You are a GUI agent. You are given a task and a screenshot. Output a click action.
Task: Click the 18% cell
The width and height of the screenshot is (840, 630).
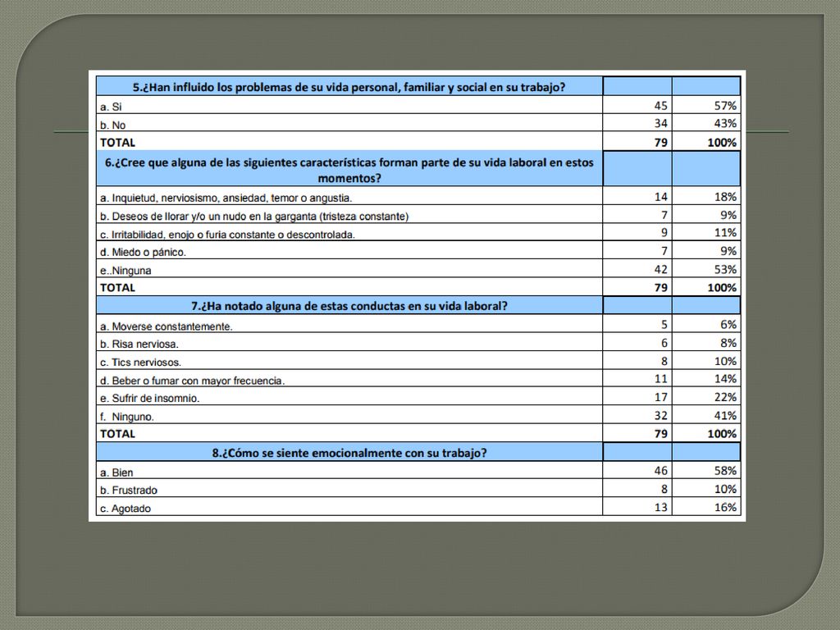pyautogui.click(x=725, y=197)
